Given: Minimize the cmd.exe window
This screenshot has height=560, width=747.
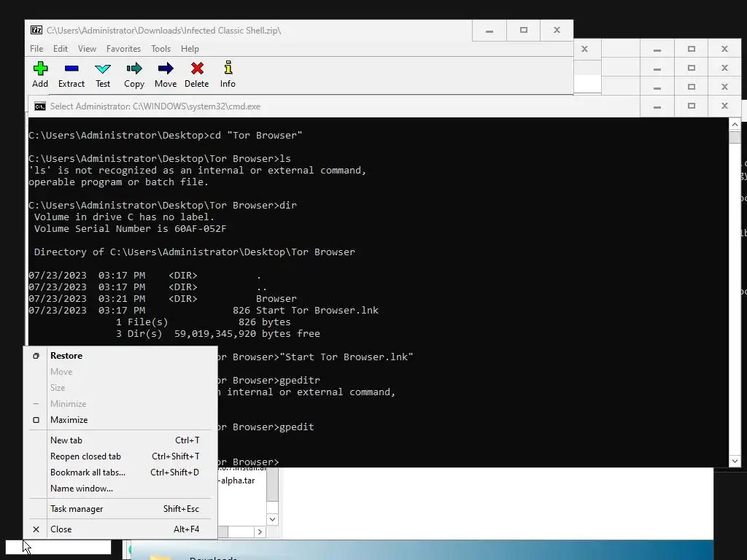Looking at the screenshot, I should click(657, 106).
